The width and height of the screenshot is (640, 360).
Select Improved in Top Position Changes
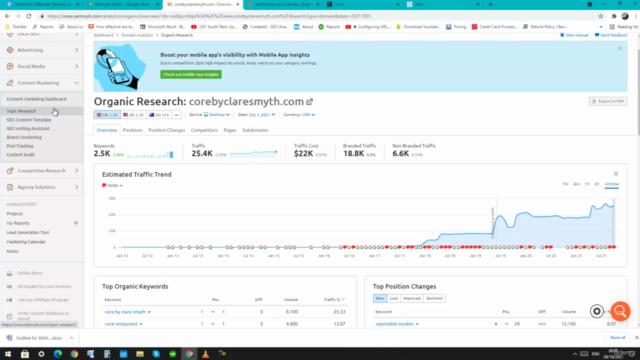412,298
